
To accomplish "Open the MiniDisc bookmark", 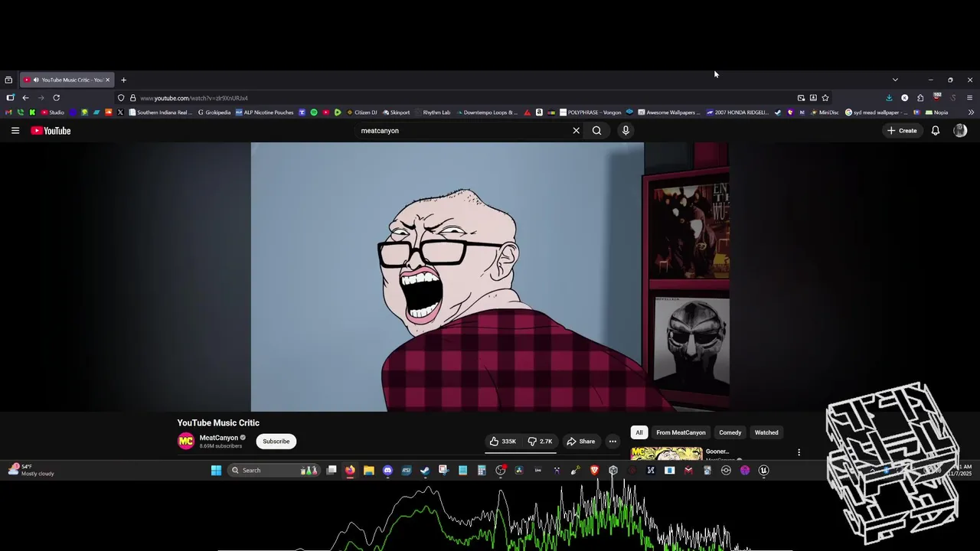I will [x=825, y=112].
